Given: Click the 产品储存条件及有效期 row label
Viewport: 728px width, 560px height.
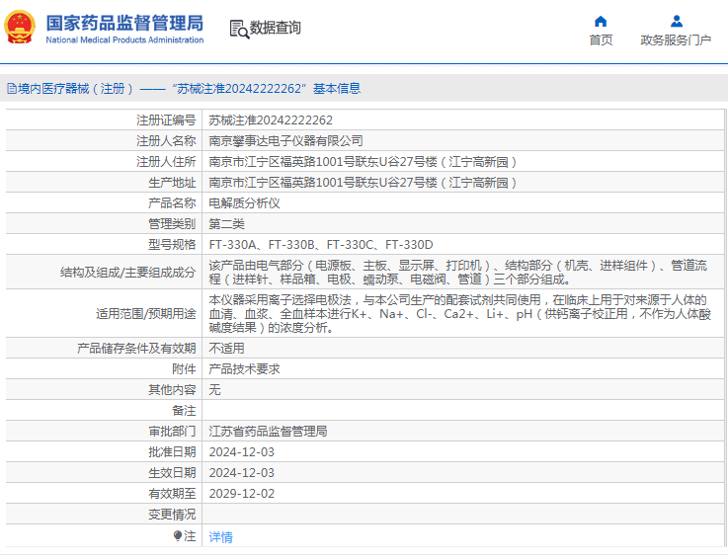Looking at the screenshot, I should click(x=136, y=349).
